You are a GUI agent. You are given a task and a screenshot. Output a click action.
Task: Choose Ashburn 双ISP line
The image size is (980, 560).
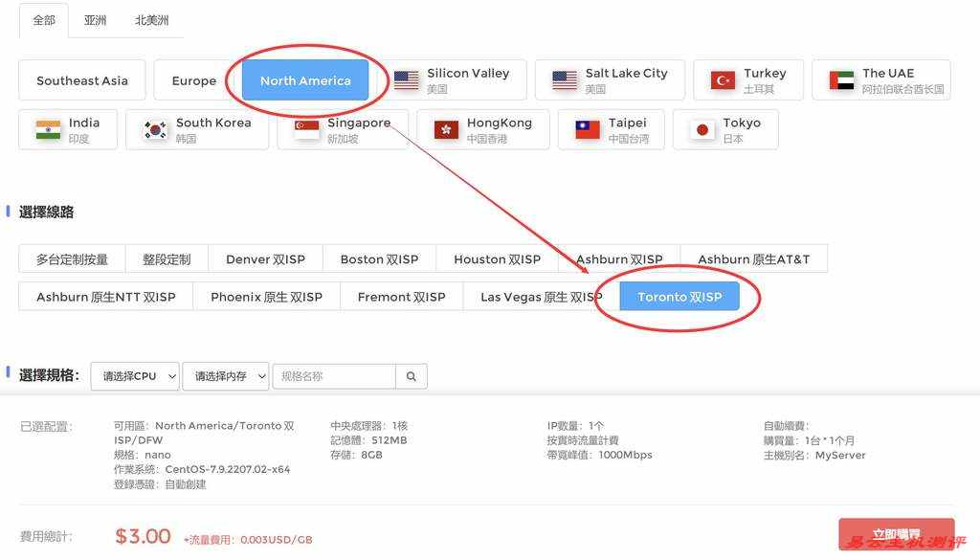point(619,258)
